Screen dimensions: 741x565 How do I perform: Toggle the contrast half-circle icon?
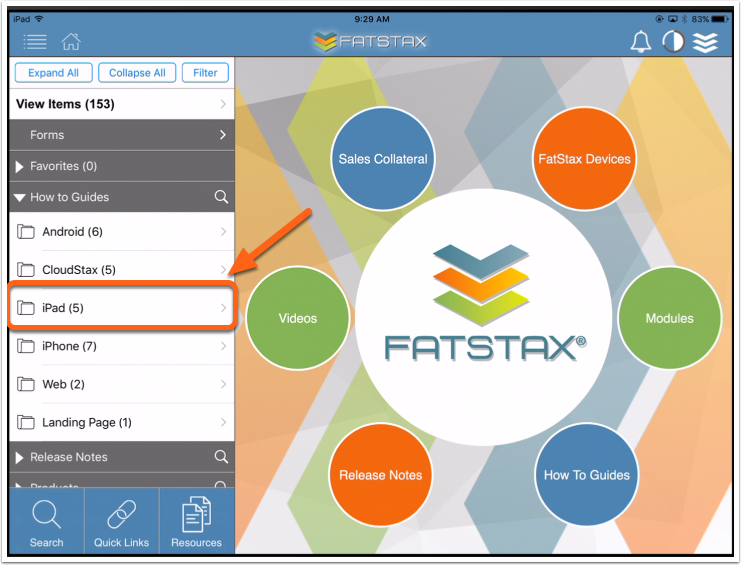(x=673, y=42)
